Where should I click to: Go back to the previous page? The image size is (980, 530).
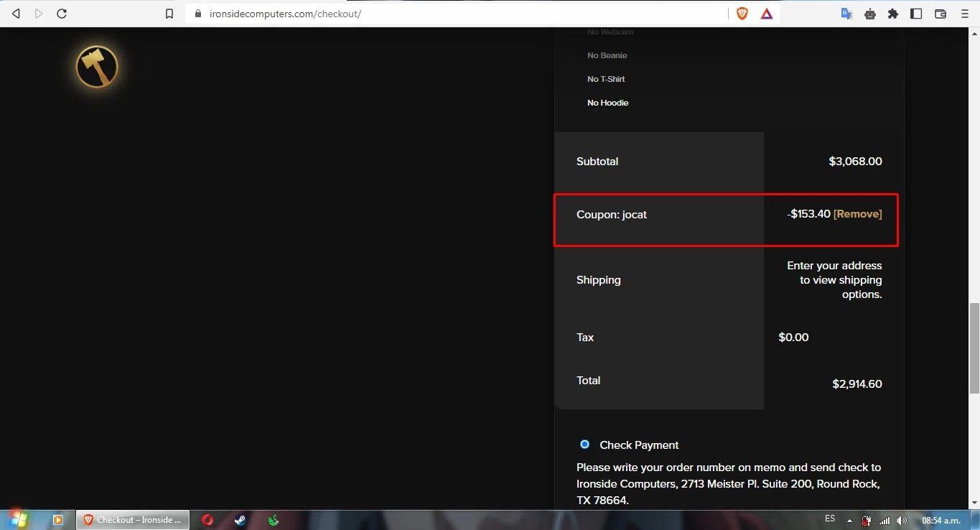click(x=16, y=14)
